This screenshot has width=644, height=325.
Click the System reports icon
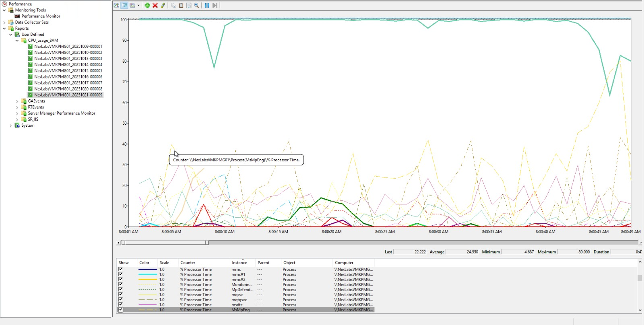(x=17, y=125)
